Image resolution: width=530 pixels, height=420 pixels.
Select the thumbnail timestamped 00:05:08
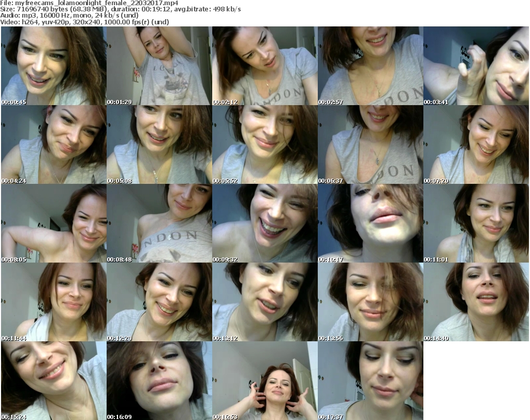point(159,144)
